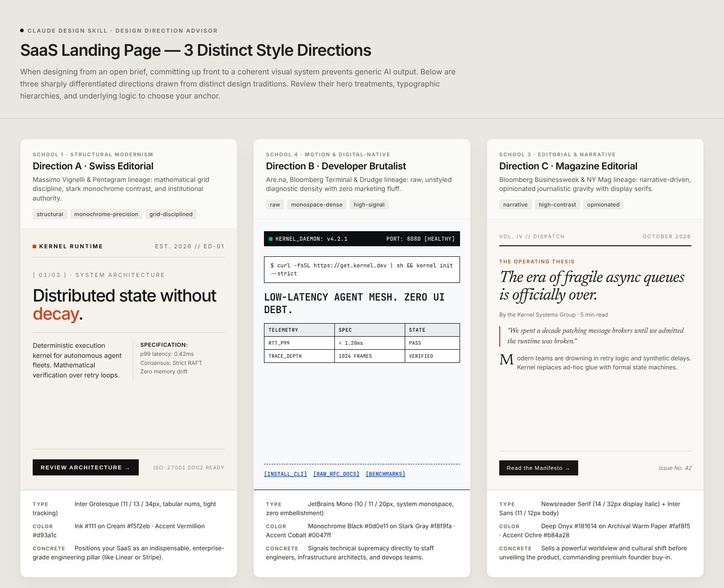This screenshot has width=724, height=588.
Task: Click 'The era of fragile async queues' headline
Action: pos(592,285)
